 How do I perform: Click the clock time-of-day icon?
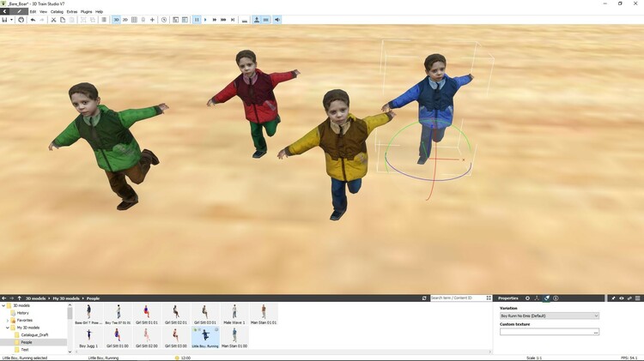(x=164, y=20)
